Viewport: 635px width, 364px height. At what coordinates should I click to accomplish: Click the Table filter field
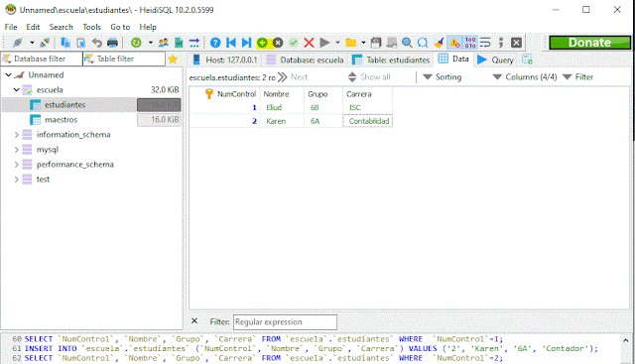[x=124, y=60]
